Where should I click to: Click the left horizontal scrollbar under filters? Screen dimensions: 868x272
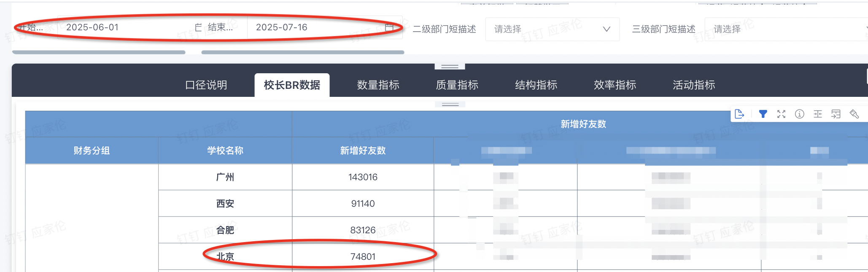tap(99, 52)
